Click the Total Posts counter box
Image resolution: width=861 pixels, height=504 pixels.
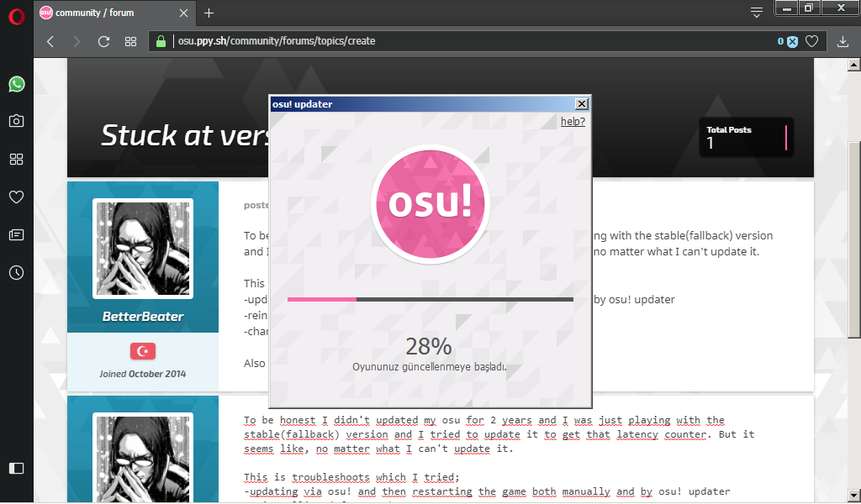(x=747, y=137)
